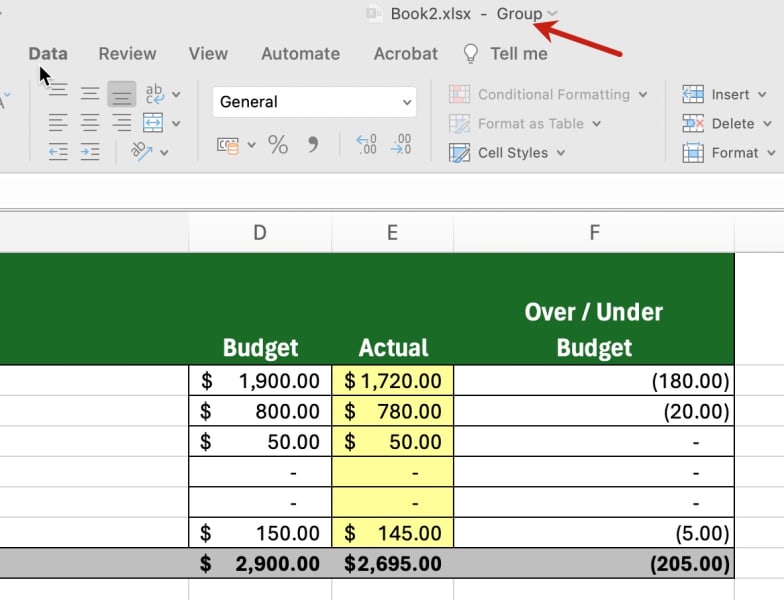The image size is (784, 600).
Task: Expand the Cell Styles dropdown
Action: 561,153
